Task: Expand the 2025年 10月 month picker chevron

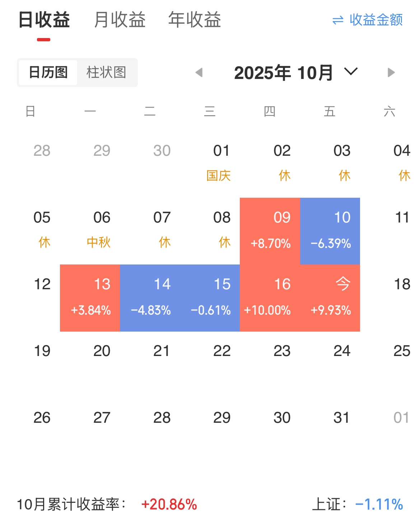Action: [x=351, y=71]
